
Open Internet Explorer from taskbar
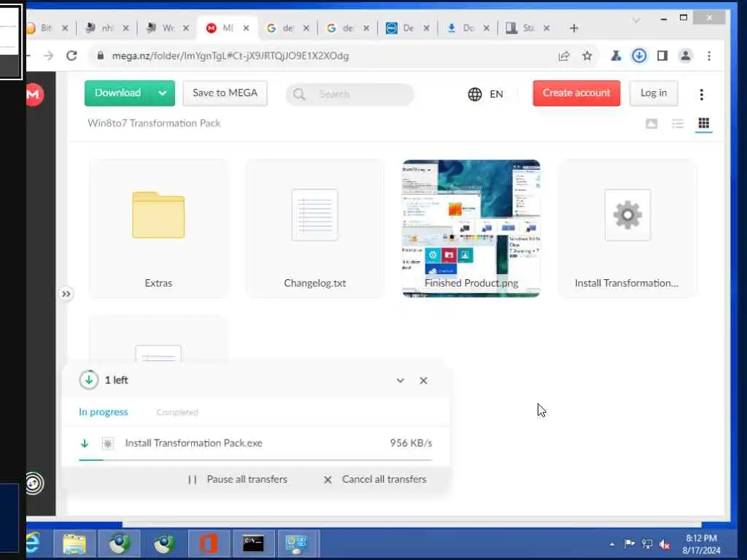34,543
